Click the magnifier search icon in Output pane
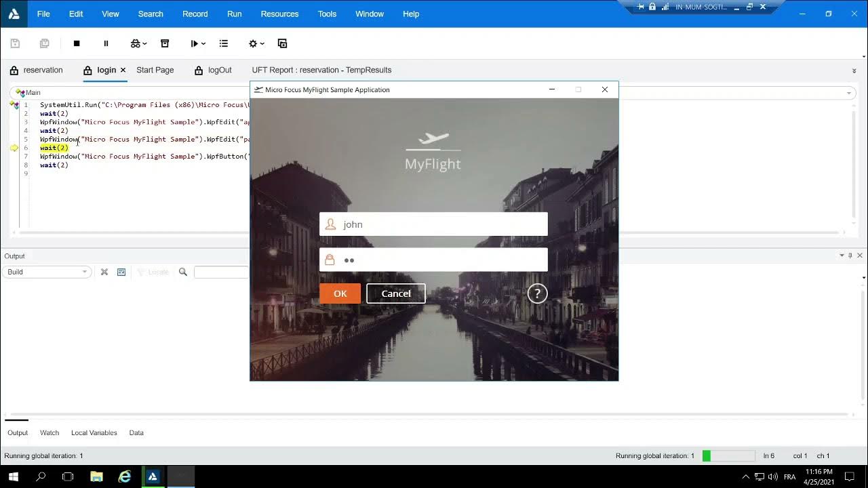Image resolution: width=868 pixels, height=488 pixels. click(183, 272)
